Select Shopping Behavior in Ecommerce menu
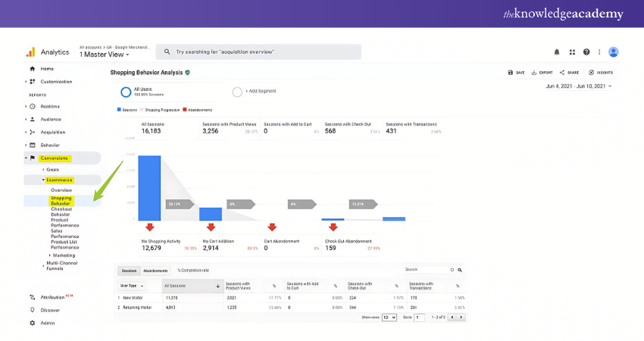The image size is (644, 341). tap(61, 201)
